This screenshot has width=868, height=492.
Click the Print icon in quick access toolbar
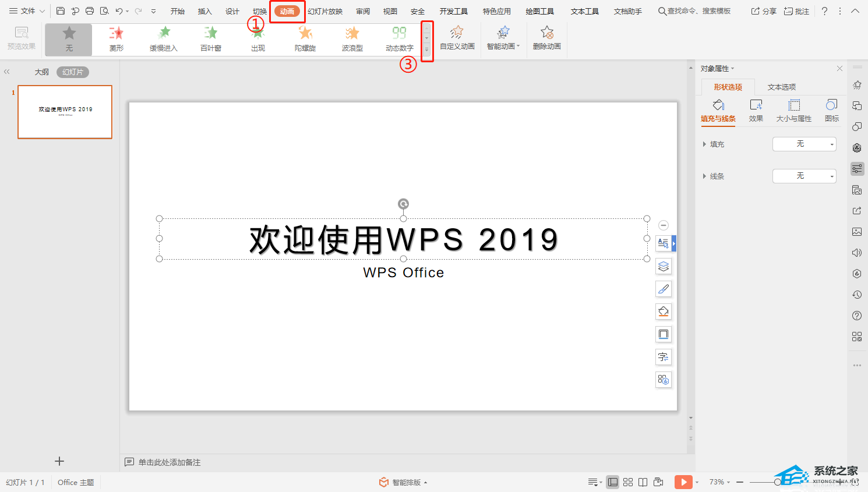point(90,11)
